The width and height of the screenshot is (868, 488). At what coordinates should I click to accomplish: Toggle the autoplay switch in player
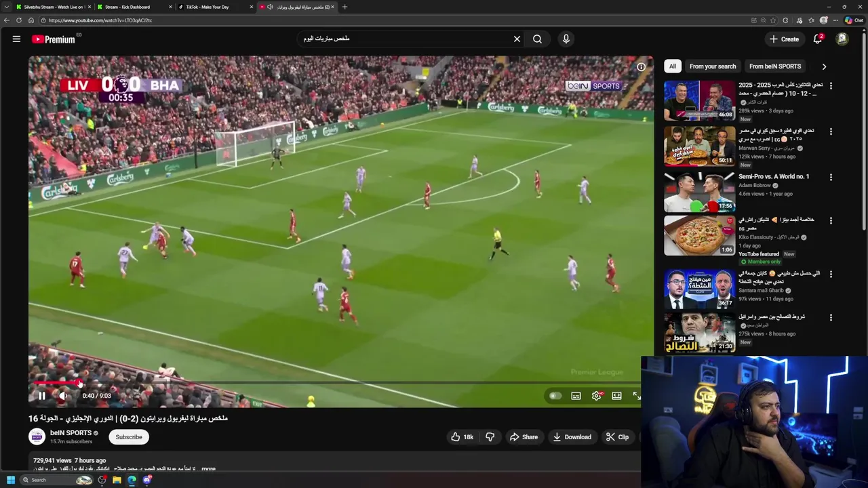pyautogui.click(x=555, y=396)
